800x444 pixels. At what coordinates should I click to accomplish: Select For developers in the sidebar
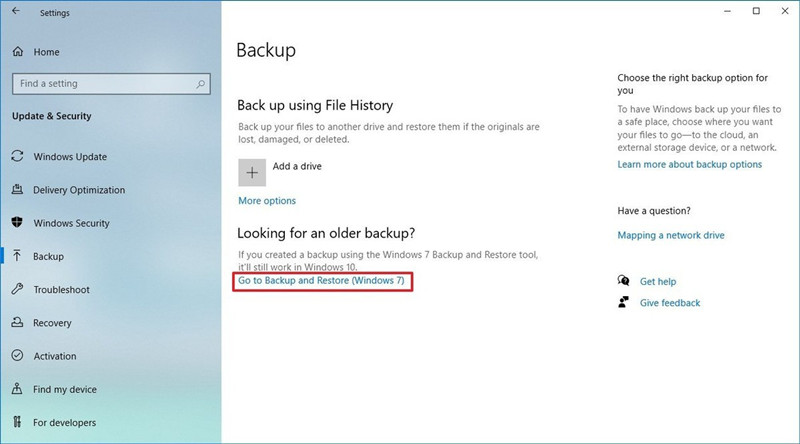pos(64,422)
